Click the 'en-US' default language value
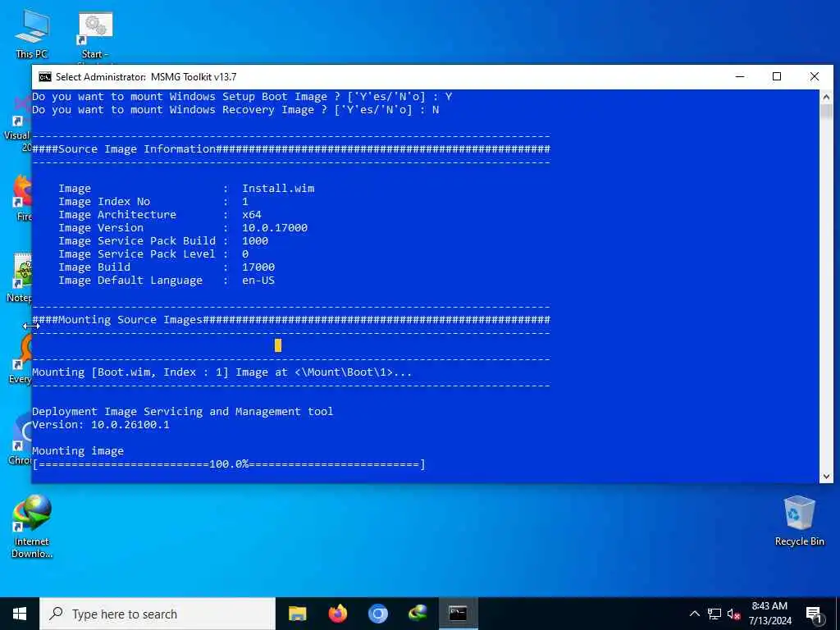 click(258, 281)
